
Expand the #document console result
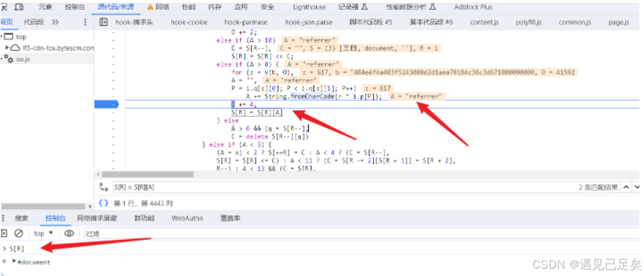coord(15,262)
